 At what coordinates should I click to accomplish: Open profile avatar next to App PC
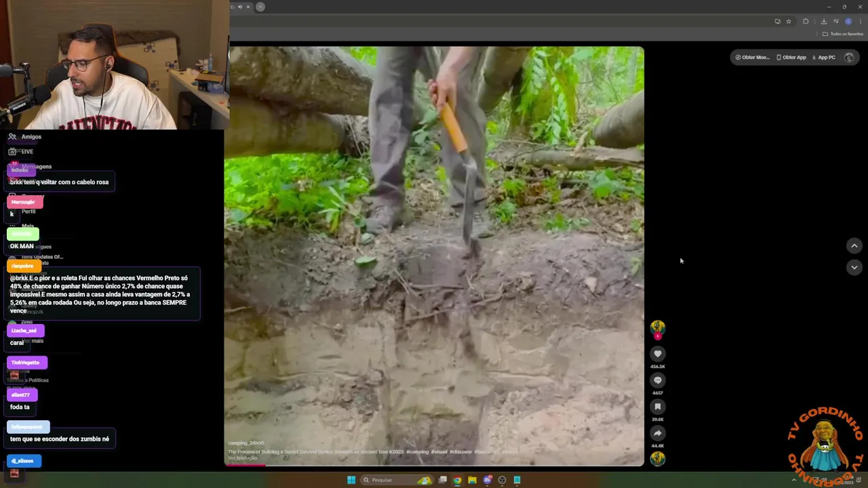click(x=849, y=58)
